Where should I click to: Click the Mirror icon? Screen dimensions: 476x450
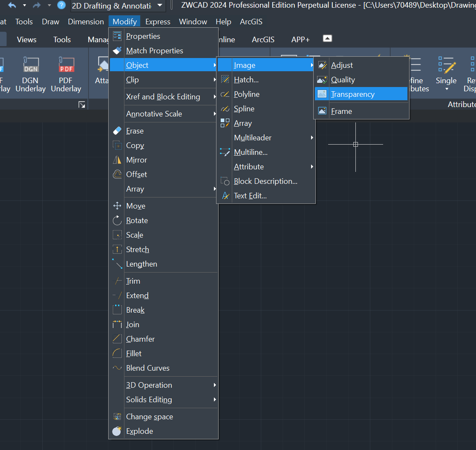[117, 160]
